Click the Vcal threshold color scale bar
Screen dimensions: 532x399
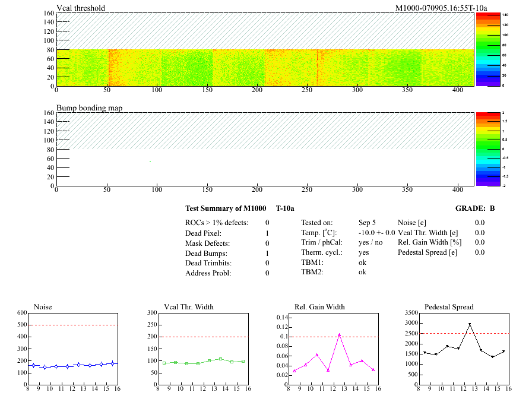pyautogui.click(x=487, y=49)
